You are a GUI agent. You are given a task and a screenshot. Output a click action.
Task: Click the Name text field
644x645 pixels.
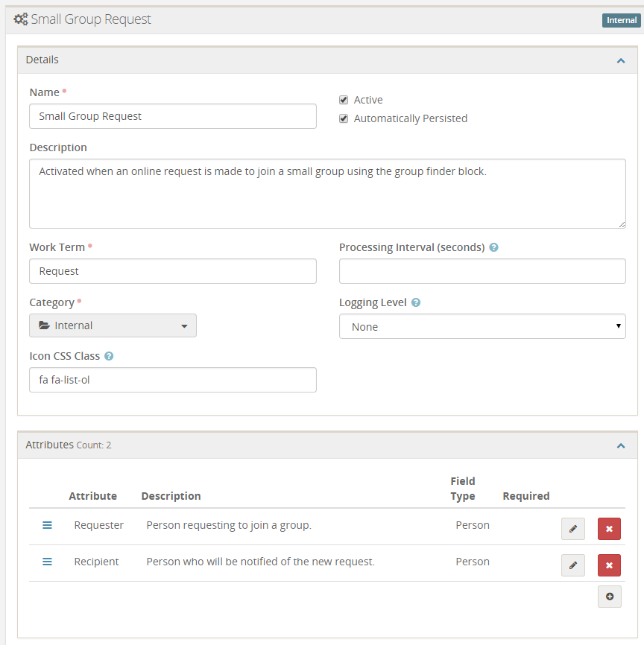tap(173, 116)
